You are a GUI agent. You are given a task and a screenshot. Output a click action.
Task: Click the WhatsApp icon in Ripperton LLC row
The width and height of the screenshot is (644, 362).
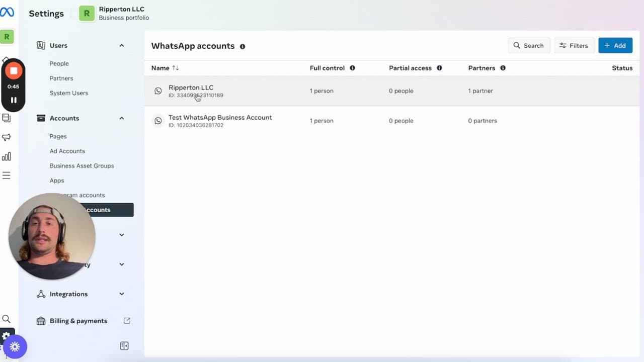tap(158, 91)
